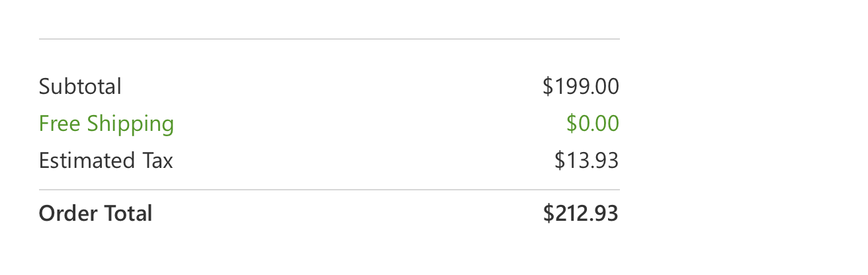Viewport: 868px width, 275px height.
Task: Click the .93 cents in the estimated tax
Action: click(605, 161)
